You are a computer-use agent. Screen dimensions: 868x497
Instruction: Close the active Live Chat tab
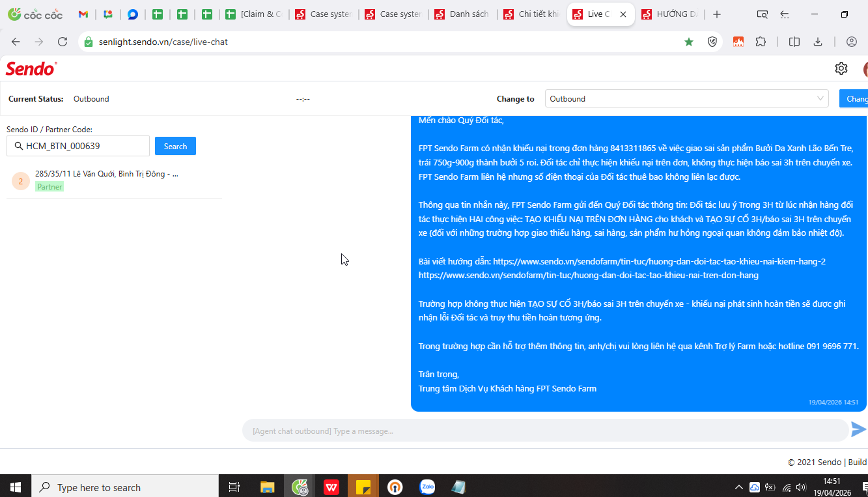623,14
